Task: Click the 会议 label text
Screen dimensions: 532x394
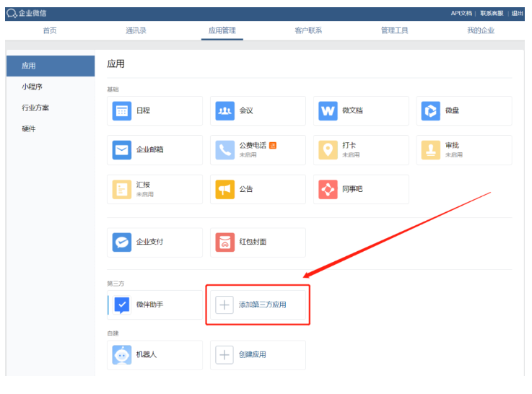Action: (x=246, y=110)
